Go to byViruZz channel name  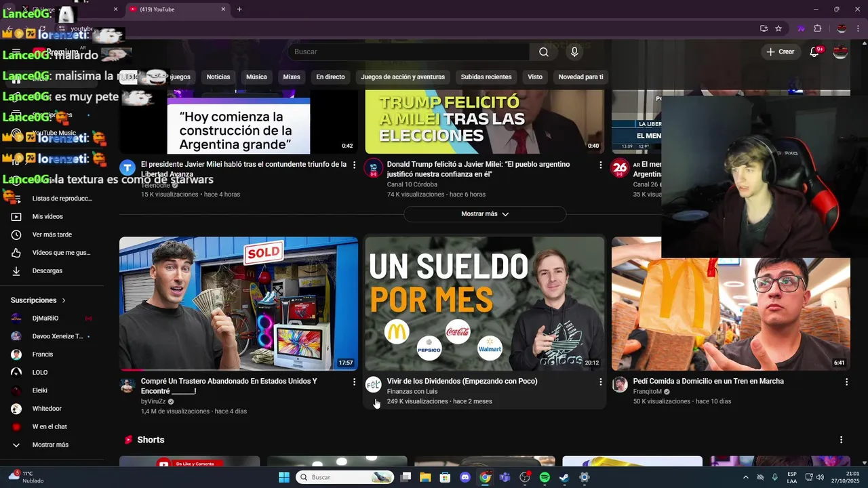pyautogui.click(x=153, y=401)
